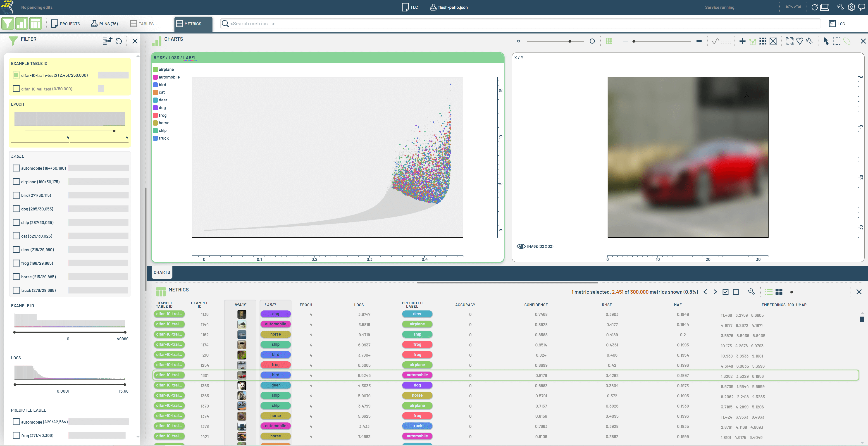The image size is (868, 446).
Task: Select the rectangular marquee selection tool
Action: click(x=837, y=41)
